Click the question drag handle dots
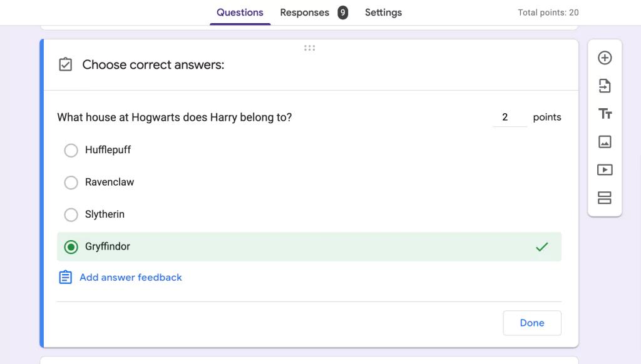Image resolution: width=641 pixels, height=364 pixels. pyautogui.click(x=309, y=48)
